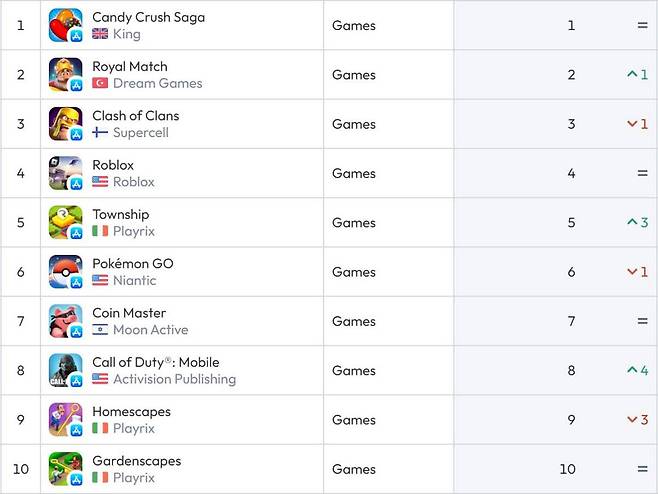Click the Pokémon GO Poké Ball icon
Image resolution: width=658 pixels, height=494 pixels.
click(x=65, y=272)
